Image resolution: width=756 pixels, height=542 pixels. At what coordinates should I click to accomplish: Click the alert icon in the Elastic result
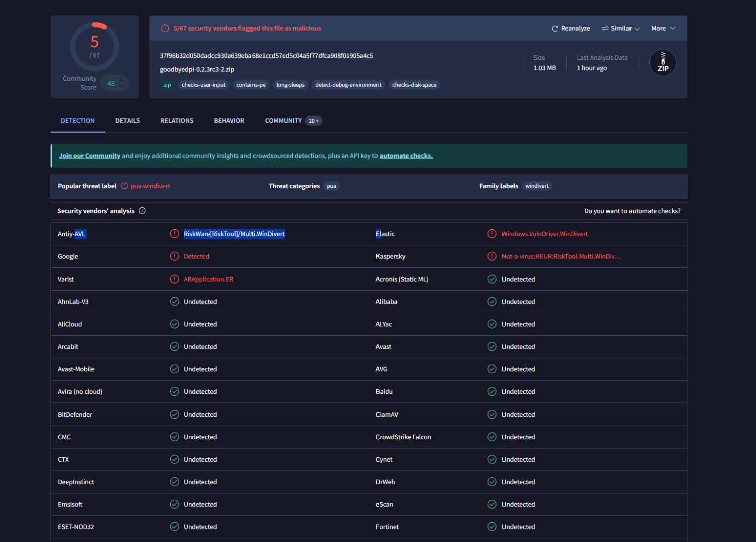492,234
